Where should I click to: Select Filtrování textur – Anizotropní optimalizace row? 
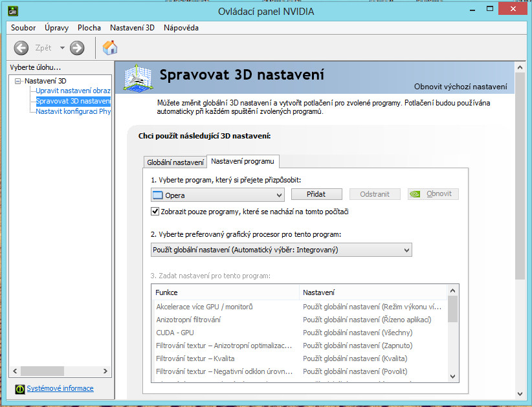coord(300,346)
